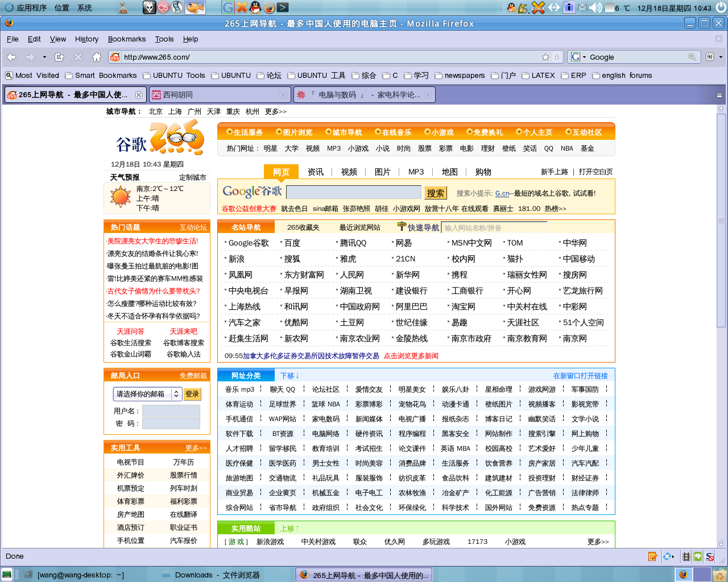Go to the Home page icon

click(x=97, y=57)
